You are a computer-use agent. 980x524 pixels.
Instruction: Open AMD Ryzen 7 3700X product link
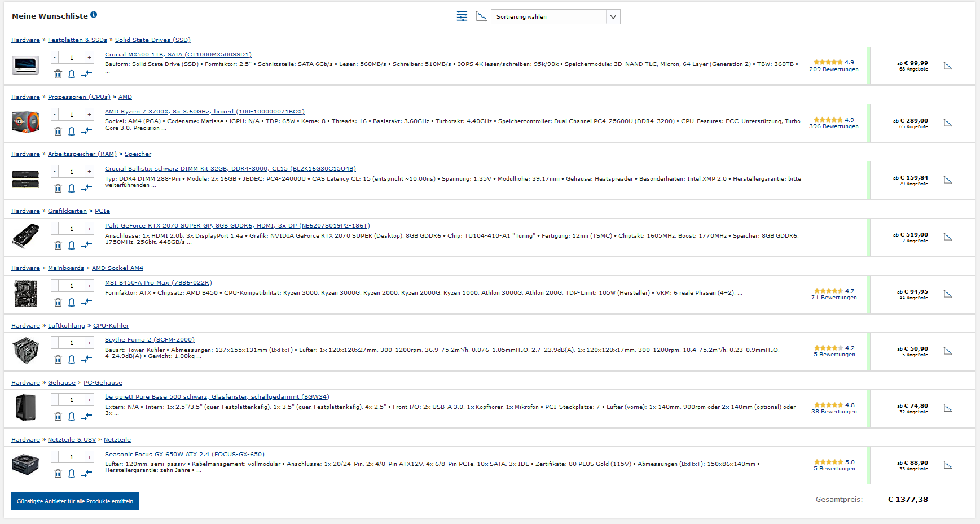pos(205,112)
